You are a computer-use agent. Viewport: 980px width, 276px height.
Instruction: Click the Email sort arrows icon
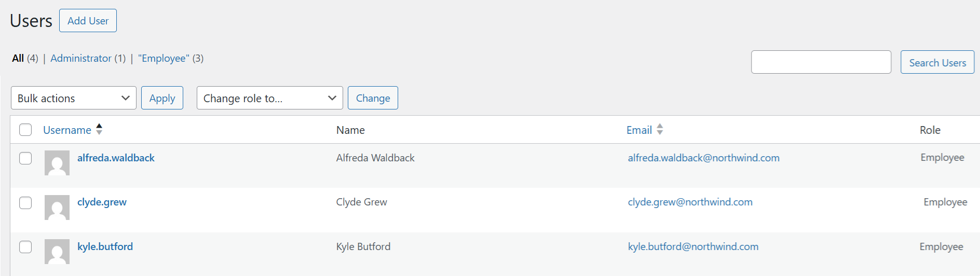[660, 129]
